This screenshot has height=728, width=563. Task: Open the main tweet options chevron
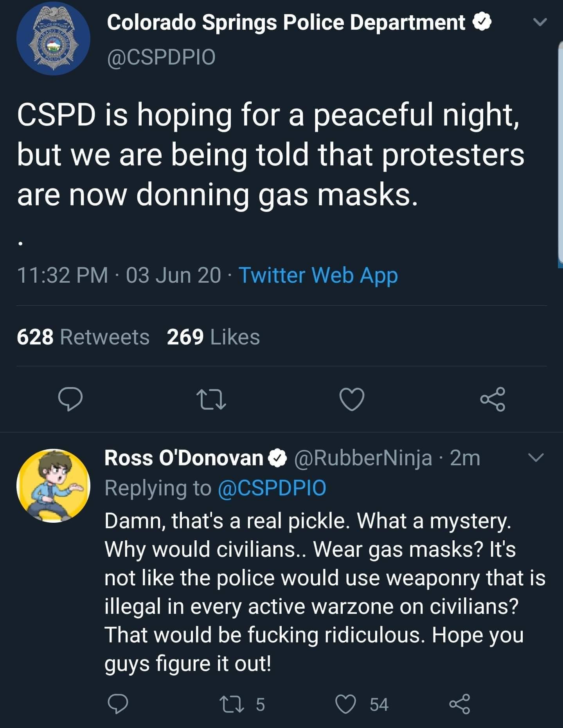[540, 23]
